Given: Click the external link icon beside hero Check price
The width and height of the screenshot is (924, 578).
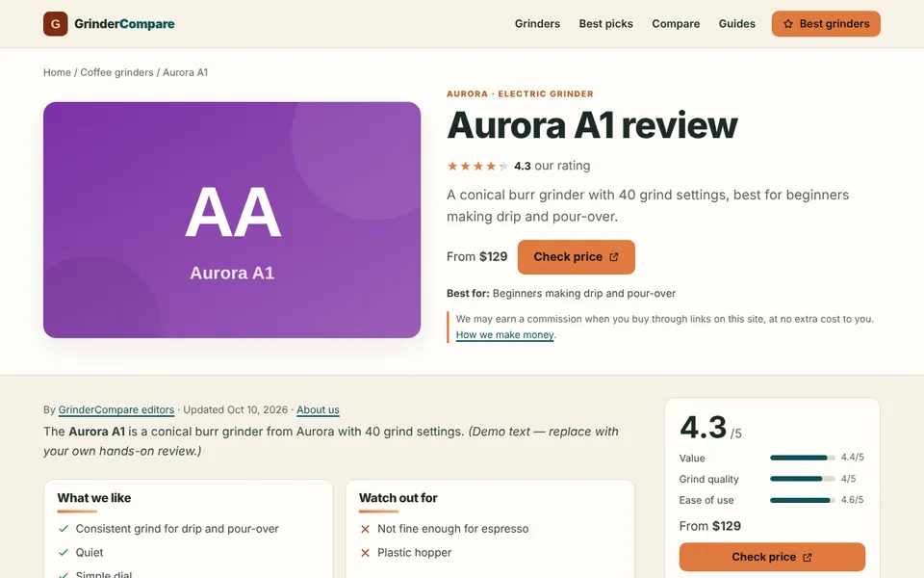Looking at the screenshot, I should tap(614, 257).
